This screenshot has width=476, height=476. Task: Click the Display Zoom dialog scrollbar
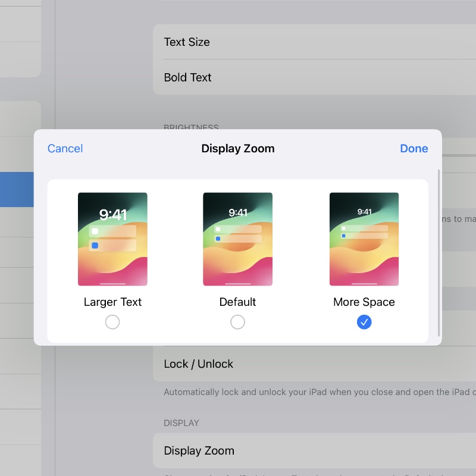[x=439, y=250]
